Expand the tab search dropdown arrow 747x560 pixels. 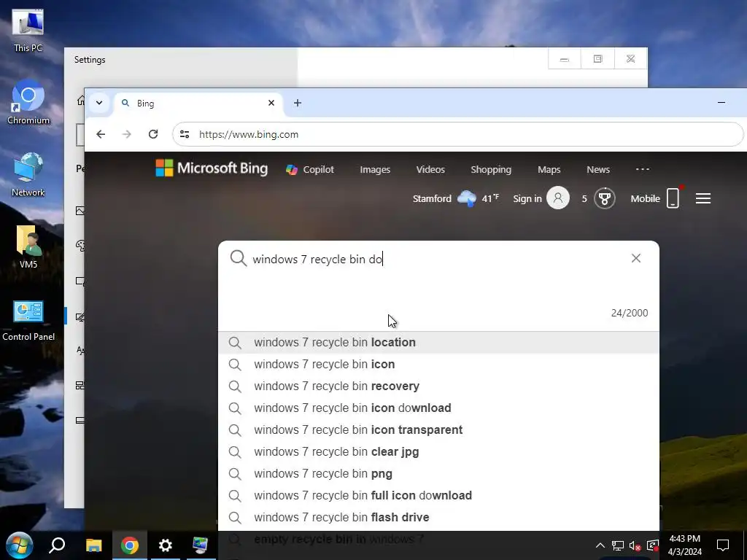[99, 103]
